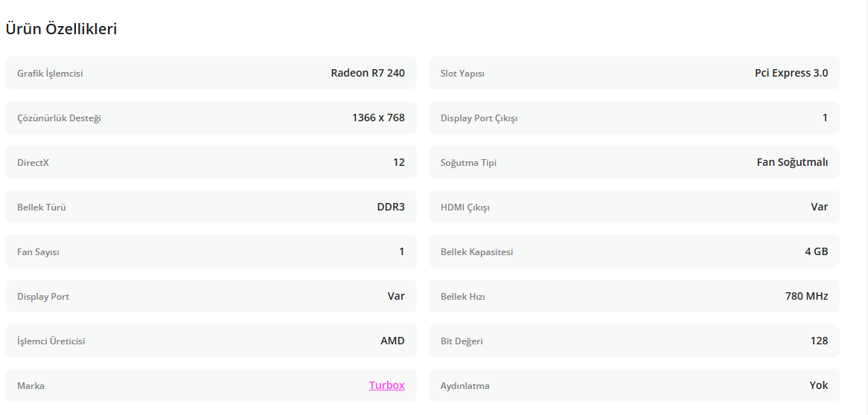Click the Ürün Özellikleri heading
Screen dimensions: 868x415
coord(61,29)
